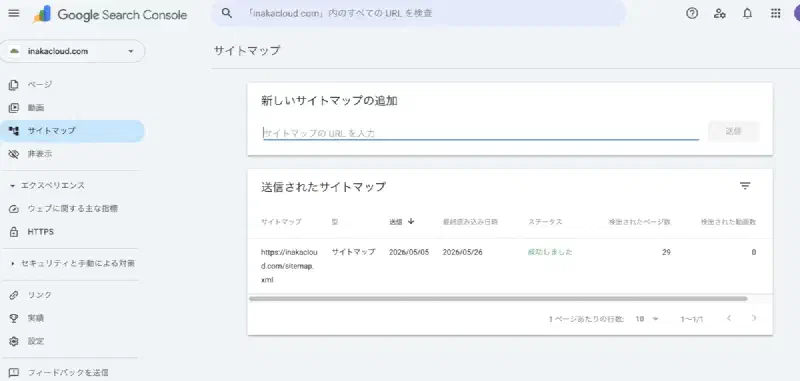
Task: Click the Core Web Vitals gauge icon
Action: (x=14, y=209)
